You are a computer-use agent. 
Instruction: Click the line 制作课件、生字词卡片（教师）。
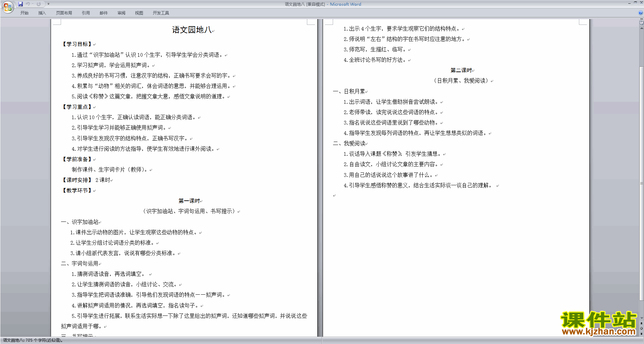(x=110, y=170)
